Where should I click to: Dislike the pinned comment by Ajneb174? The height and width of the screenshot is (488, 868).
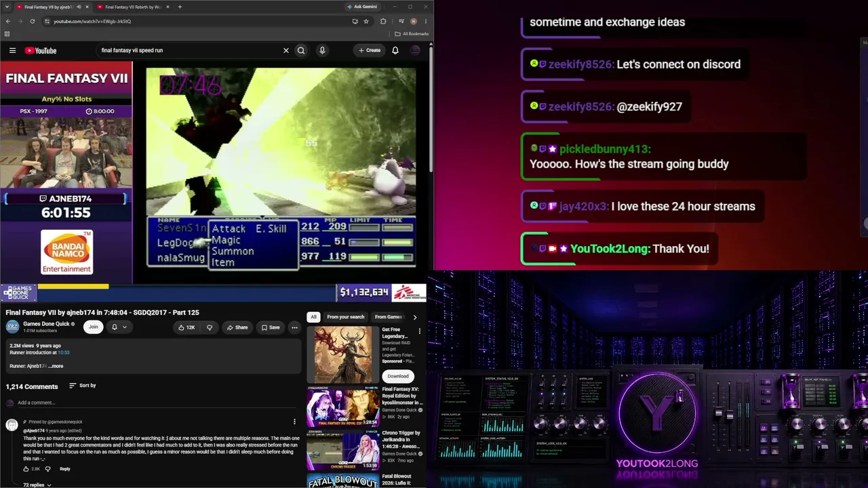point(47,469)
